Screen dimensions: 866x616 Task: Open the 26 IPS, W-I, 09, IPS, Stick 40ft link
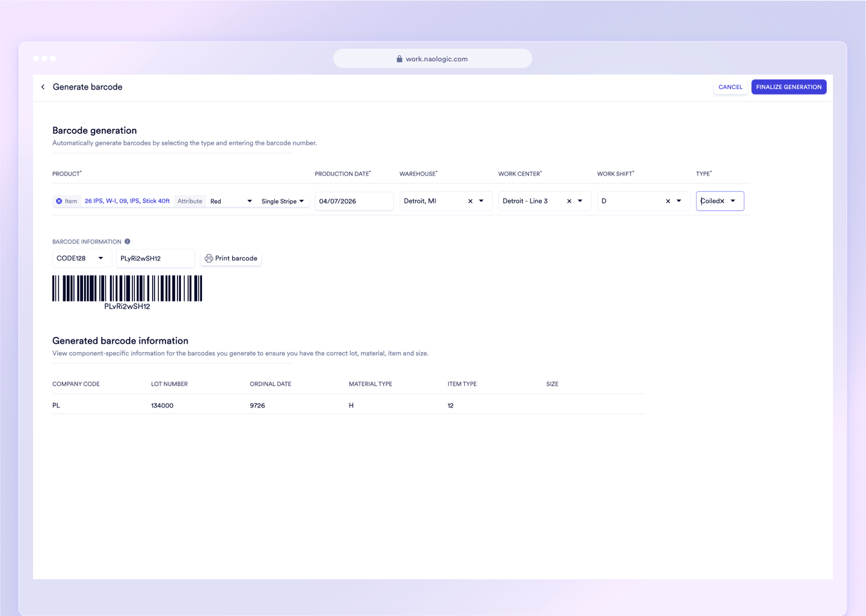127,201
